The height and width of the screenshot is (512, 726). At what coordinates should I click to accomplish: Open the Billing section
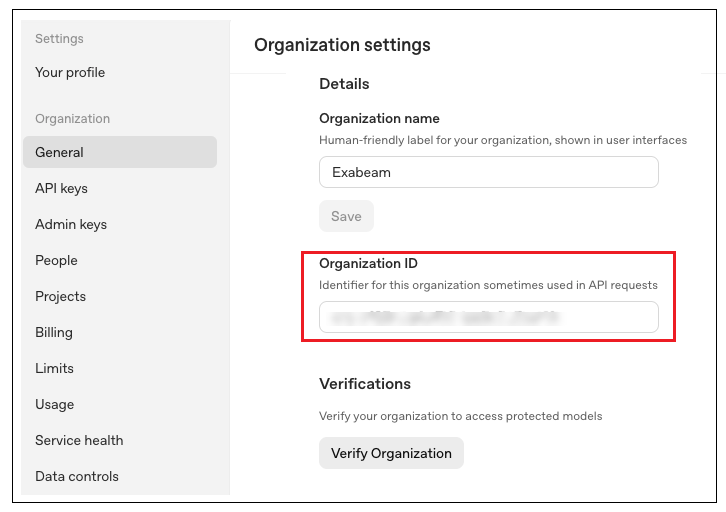click(54, 332)
